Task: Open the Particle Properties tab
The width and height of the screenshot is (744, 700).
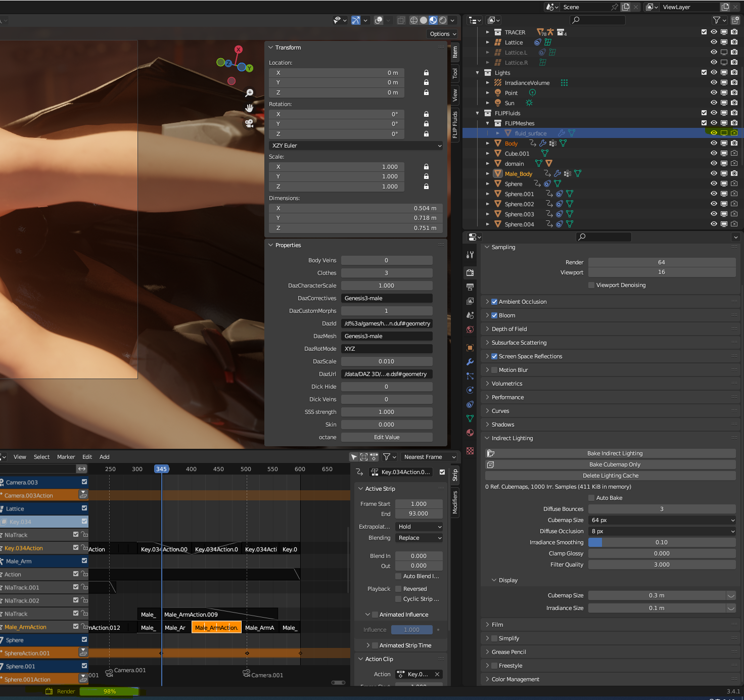Action: 470,377
